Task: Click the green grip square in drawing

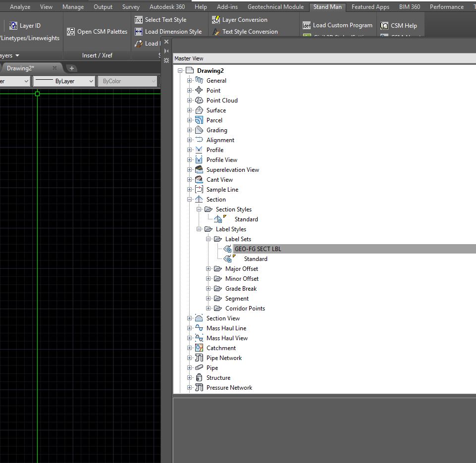Action: coord(37,94)
